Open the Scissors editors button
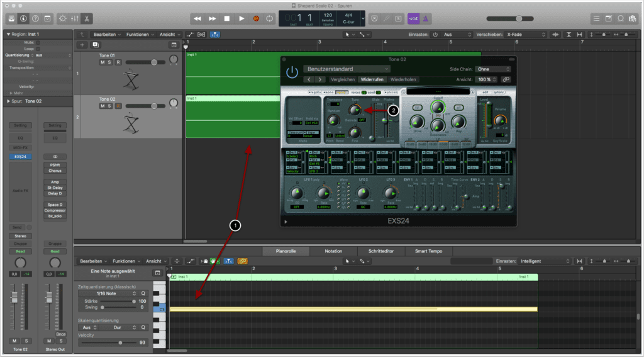Viewport: 644px width, 357px height. tap(86, 19)
